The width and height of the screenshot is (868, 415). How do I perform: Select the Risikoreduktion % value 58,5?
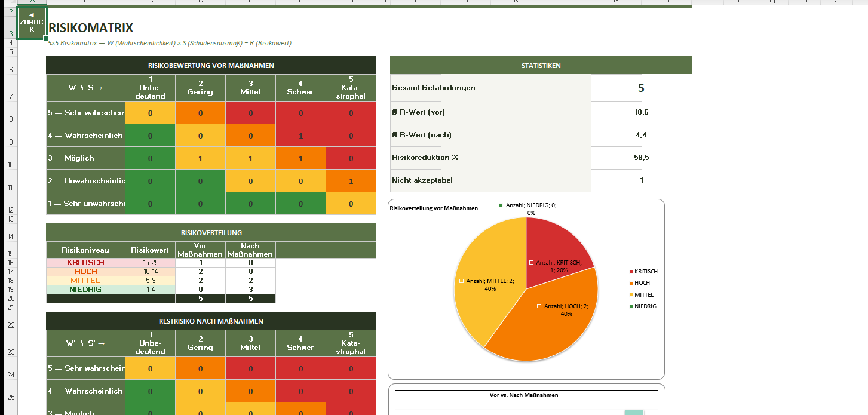tap(642, 158)
